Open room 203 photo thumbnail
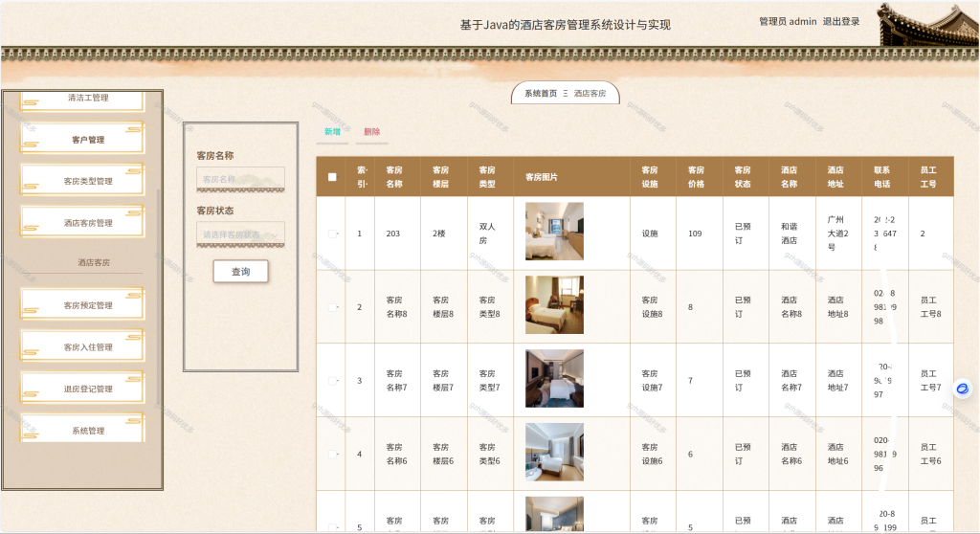 point(554,232)
